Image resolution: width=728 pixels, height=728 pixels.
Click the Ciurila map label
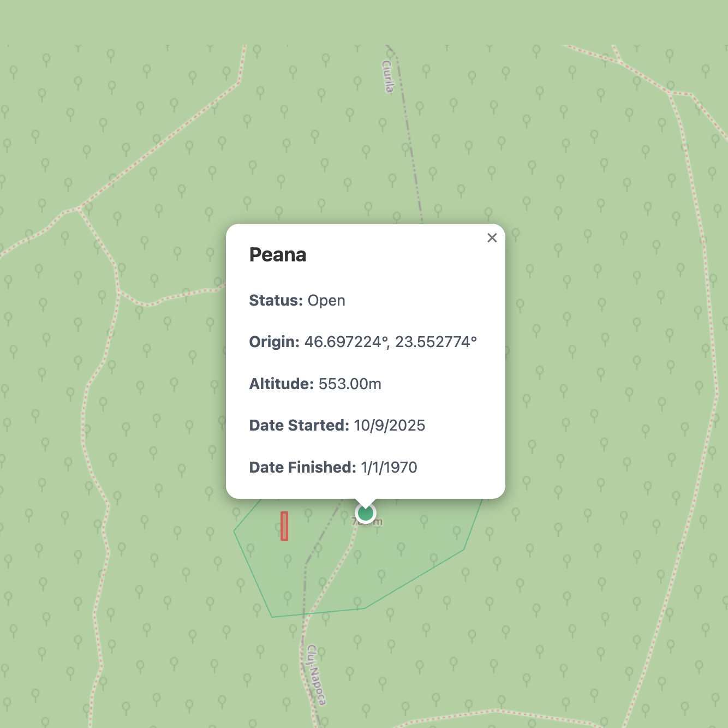pos(388,76)
